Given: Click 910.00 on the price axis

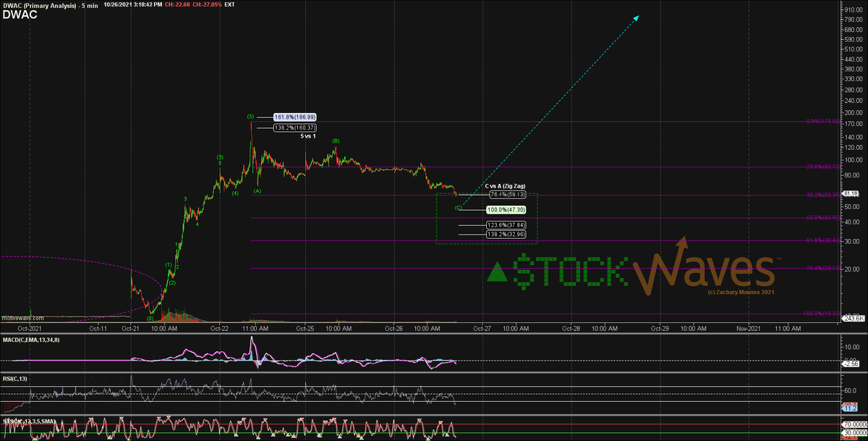Looking at the screenshot, I should click(854, 9).
